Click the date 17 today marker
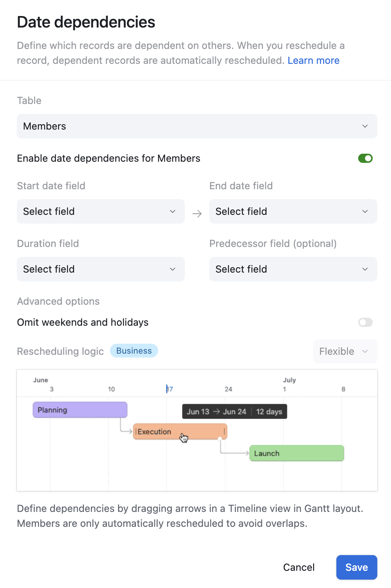The width and height of the screenshot is (391, 588). pyautogui.click(x=170, y=389)
